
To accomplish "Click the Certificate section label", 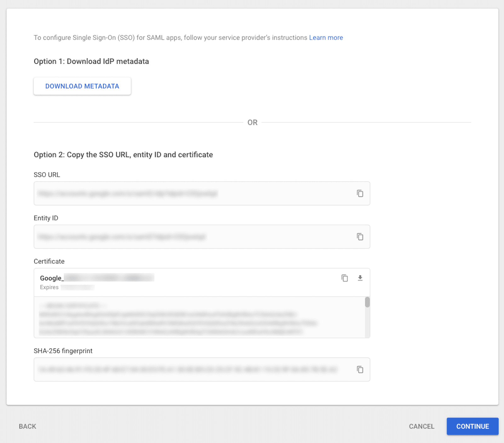I will tap(49, 261).
